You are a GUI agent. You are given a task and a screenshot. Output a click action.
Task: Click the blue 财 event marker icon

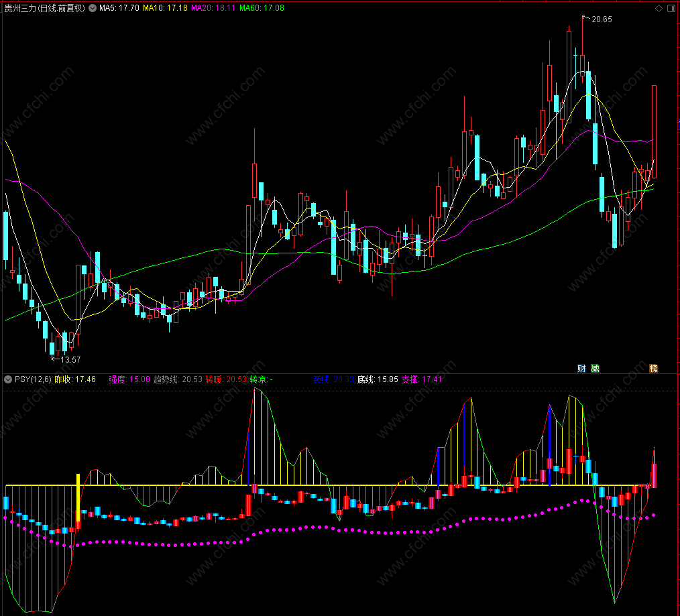(581, 369)
